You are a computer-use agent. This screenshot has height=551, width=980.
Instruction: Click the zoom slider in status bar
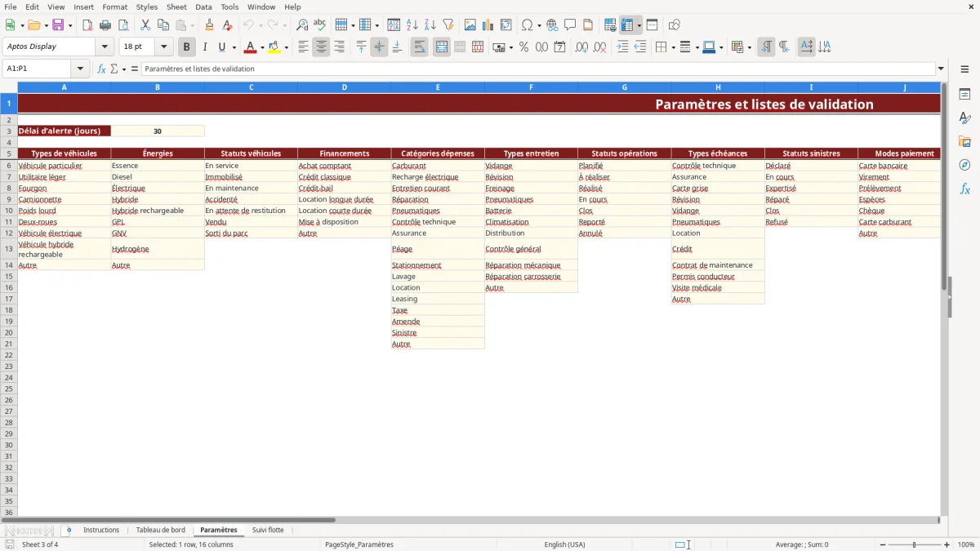914,544
